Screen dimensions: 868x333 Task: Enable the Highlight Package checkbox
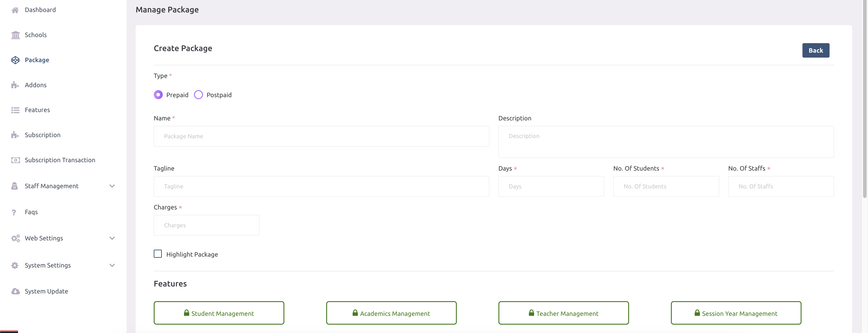(x=158, y=253)
